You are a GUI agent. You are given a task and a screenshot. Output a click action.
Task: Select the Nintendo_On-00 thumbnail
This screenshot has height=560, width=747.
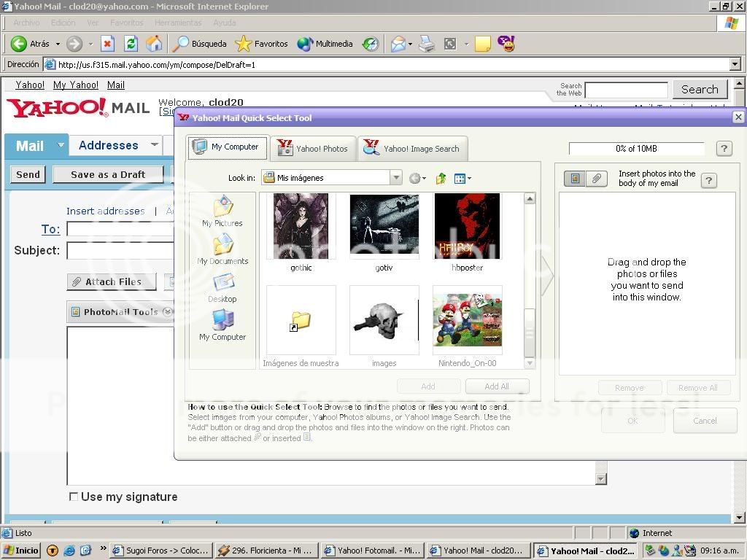[x=467, y=320]
